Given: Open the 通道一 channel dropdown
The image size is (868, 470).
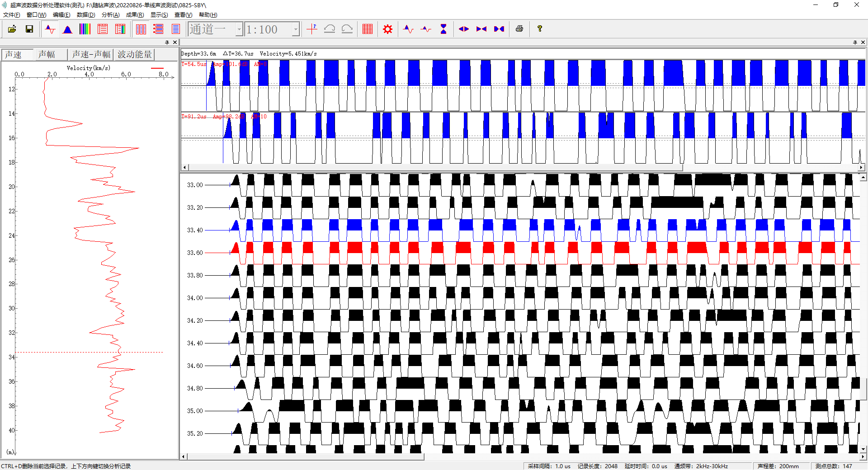Looking at the screenshot, I should click(239, 30).
